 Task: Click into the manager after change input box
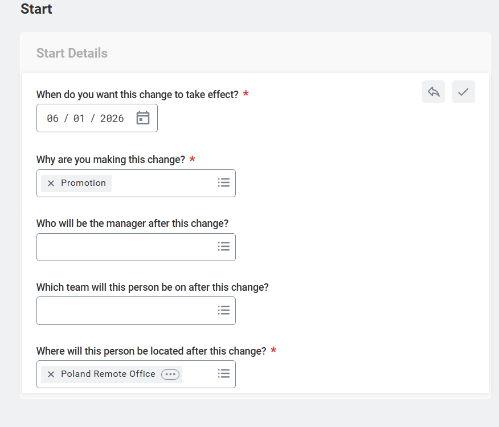click(127, 247)
